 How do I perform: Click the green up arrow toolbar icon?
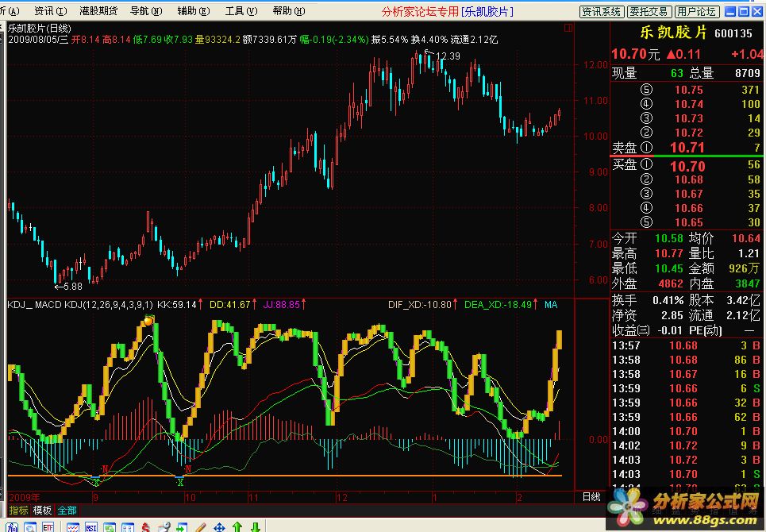pyautogui.click(x=237, y=527)
